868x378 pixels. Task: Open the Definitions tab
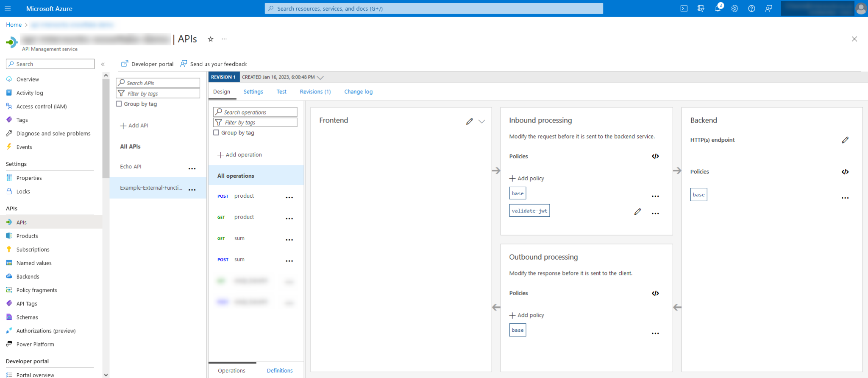279,370
